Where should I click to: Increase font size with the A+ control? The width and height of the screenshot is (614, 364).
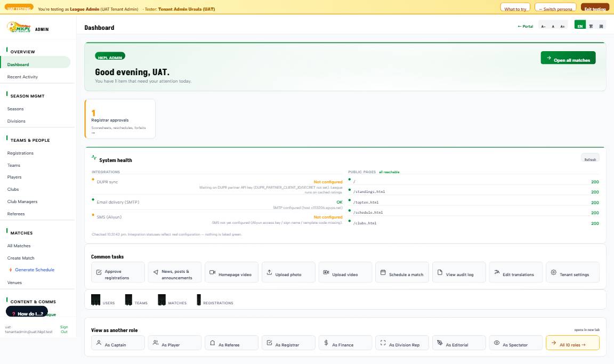coord(562,26)
